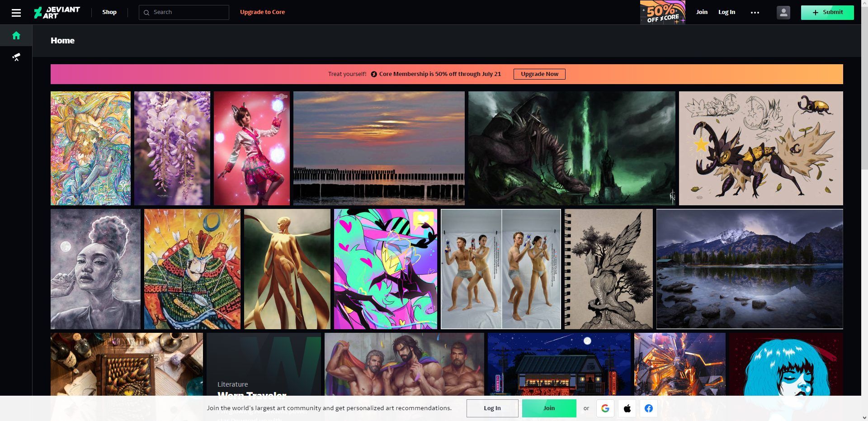Click the 50% off Core promo badge
The height and width of the screenshot is (421, 868).
663,12
